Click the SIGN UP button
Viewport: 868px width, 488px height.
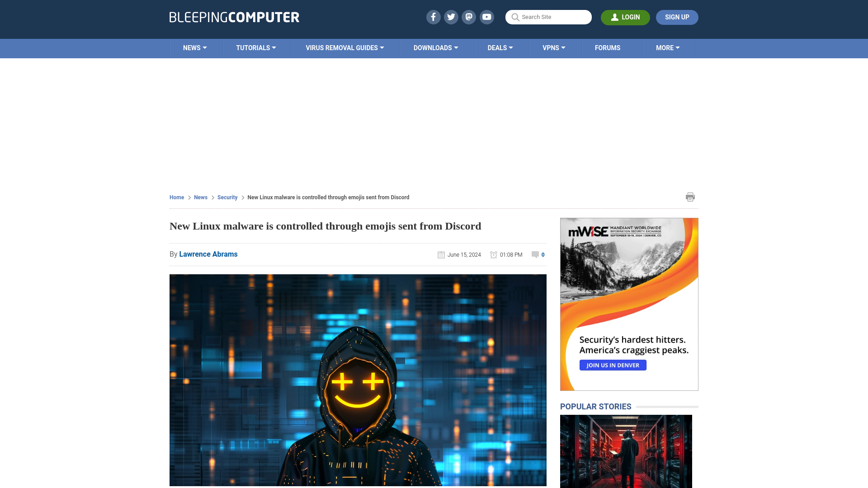677,17
